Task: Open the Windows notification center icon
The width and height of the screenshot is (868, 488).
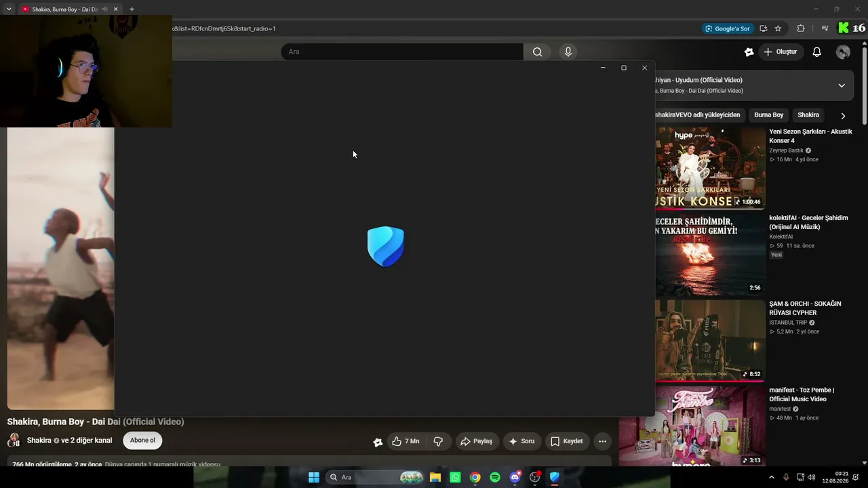Action: (x=856, y=477)
